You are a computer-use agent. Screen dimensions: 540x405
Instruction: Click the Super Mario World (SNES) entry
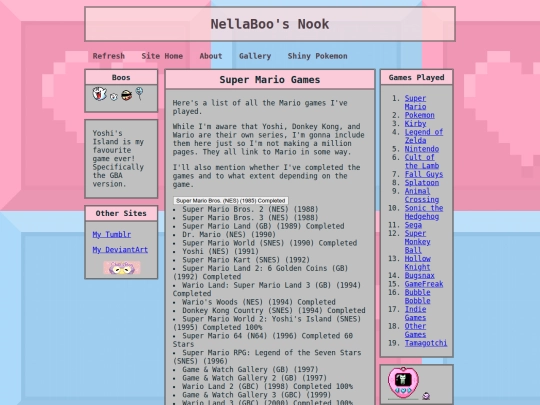tap(269, 243)
